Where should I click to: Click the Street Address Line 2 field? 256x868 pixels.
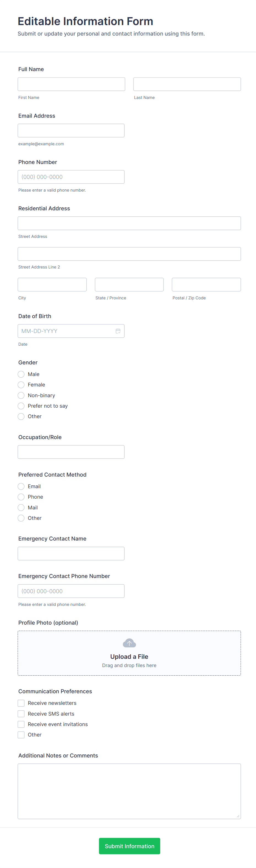pos(129,254)
